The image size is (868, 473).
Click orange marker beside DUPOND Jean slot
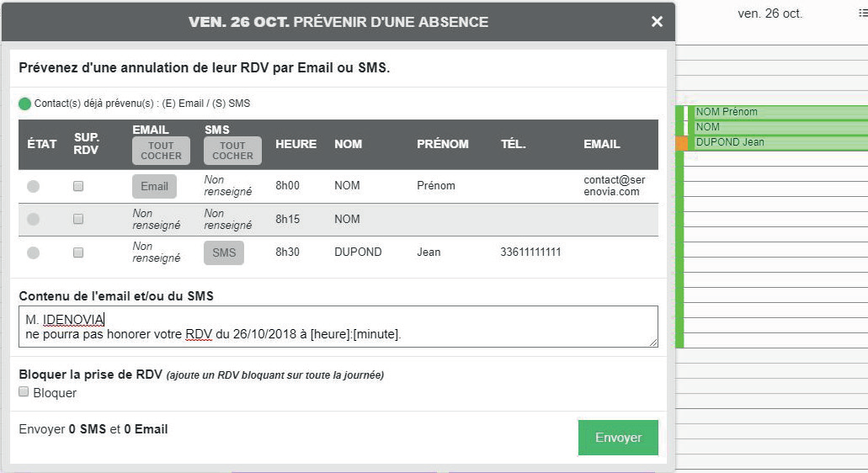[681, 143]
